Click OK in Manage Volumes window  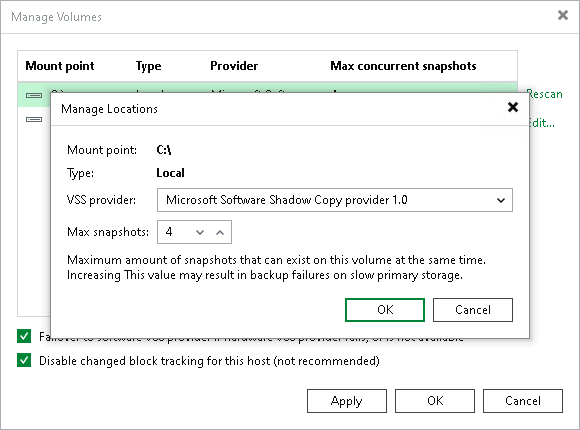435,401
